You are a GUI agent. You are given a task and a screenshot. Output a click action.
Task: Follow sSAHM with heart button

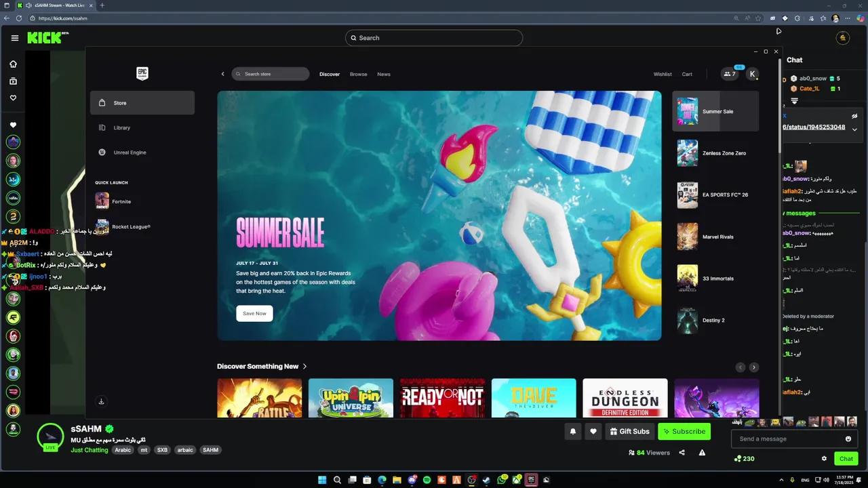point(593,431)
